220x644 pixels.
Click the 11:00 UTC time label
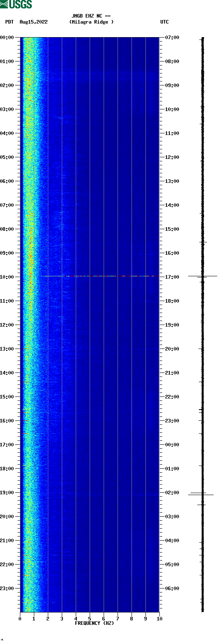(x=172, y=133)
